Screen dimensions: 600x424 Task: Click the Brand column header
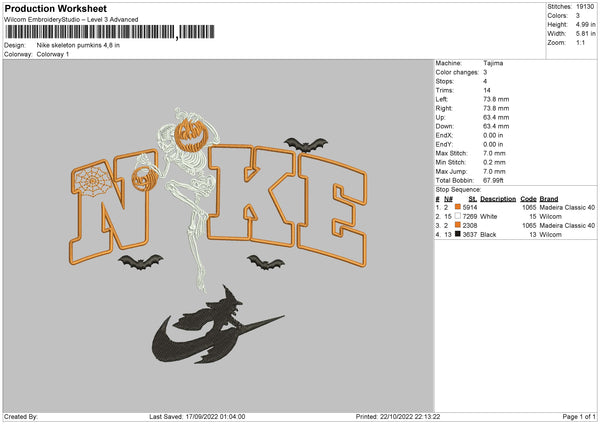pyautogui.click(x=549, y=199)
